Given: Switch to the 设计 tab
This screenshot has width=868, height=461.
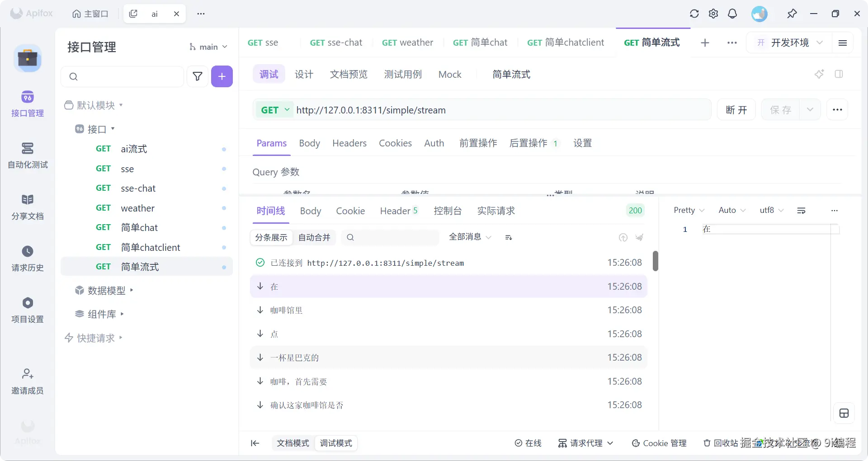Looking at the screenshot, I should (304, 75).
